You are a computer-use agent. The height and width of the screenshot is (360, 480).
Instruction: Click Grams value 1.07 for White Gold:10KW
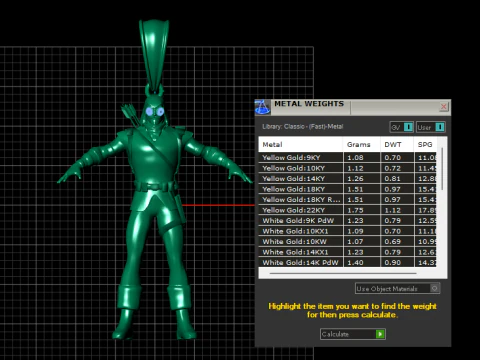[x=355, y=242]
